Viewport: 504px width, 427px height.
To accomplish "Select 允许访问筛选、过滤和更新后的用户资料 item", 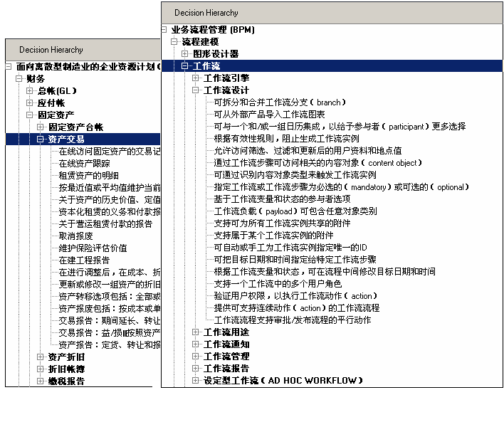I will [x=308, y=151].
